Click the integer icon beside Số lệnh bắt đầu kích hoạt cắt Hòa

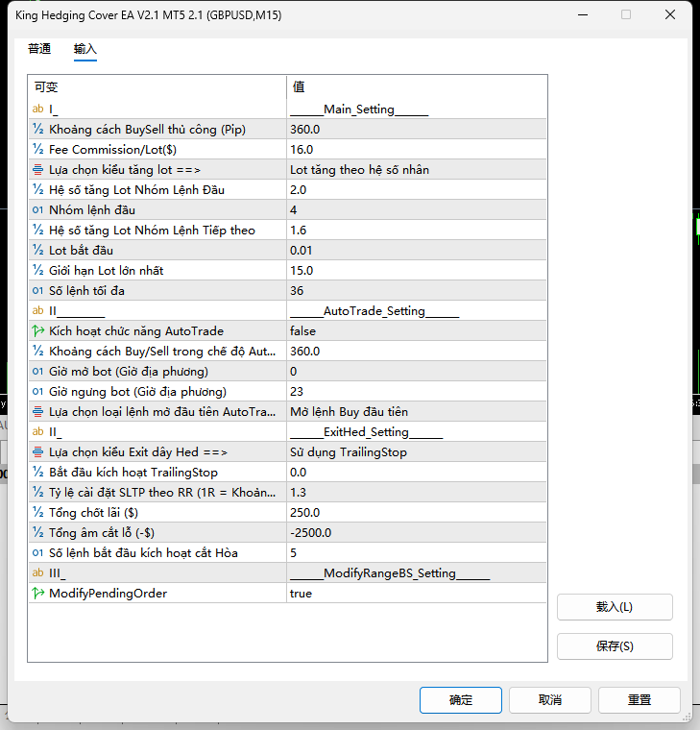coord(37,552)
